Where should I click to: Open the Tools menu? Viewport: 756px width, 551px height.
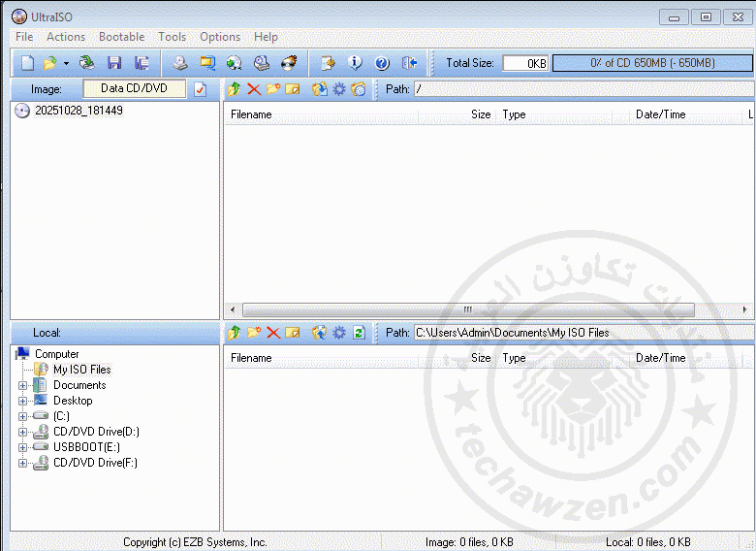pyautogui.click(x=173, y=37)
